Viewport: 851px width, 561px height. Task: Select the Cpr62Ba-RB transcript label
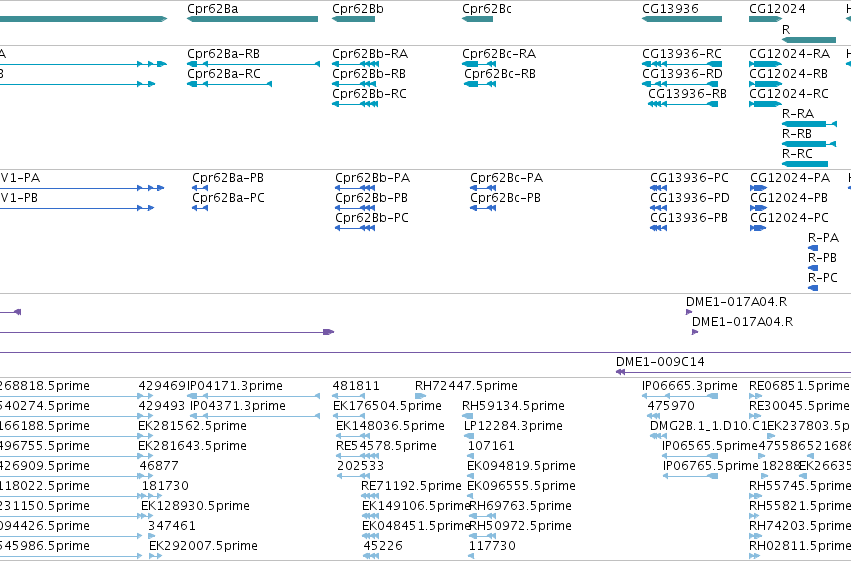(224, 54)
